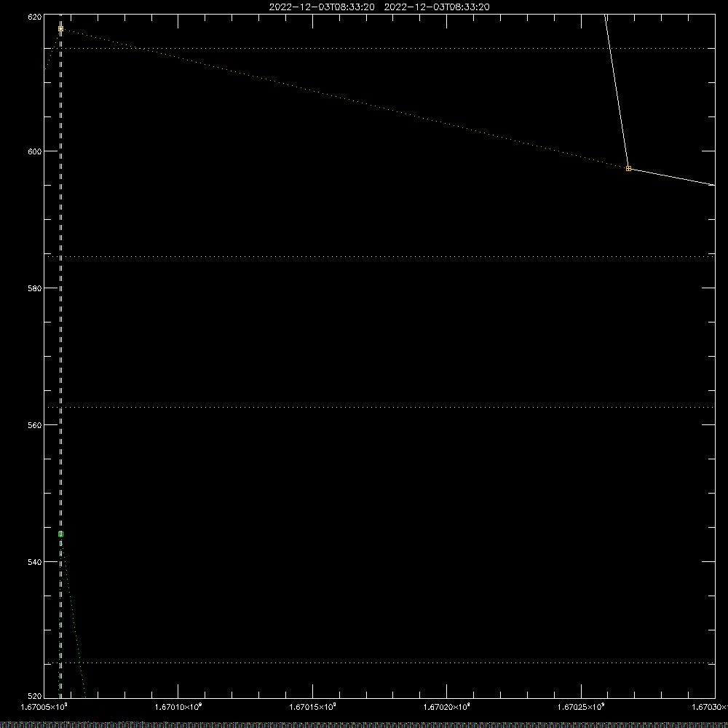Click the first 2022-12-03T08:33:20 title timestamp
This screenshot has width=728, height=728.
(322, 7)
